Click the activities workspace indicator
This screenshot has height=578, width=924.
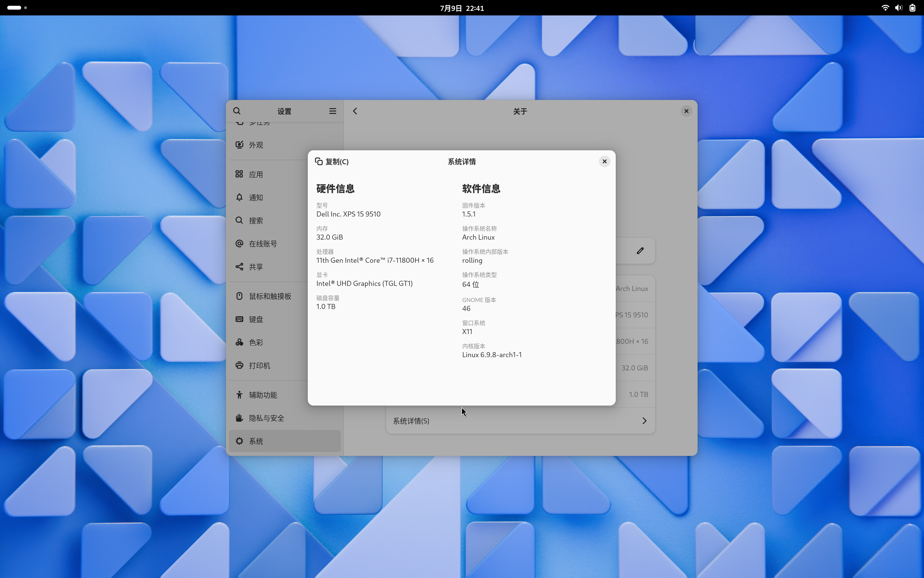click(17, 8)
